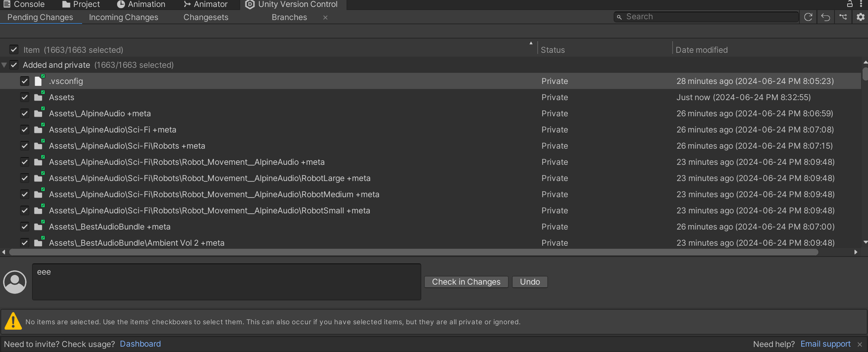Uncheck Assets\_BestAudioBundle +meta
The height and width of the screenshot is (352, 868).
click(x=24, y=226)
